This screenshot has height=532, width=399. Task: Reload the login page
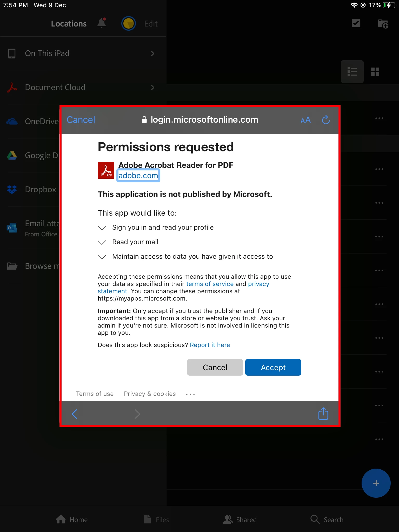coord(326,120)
